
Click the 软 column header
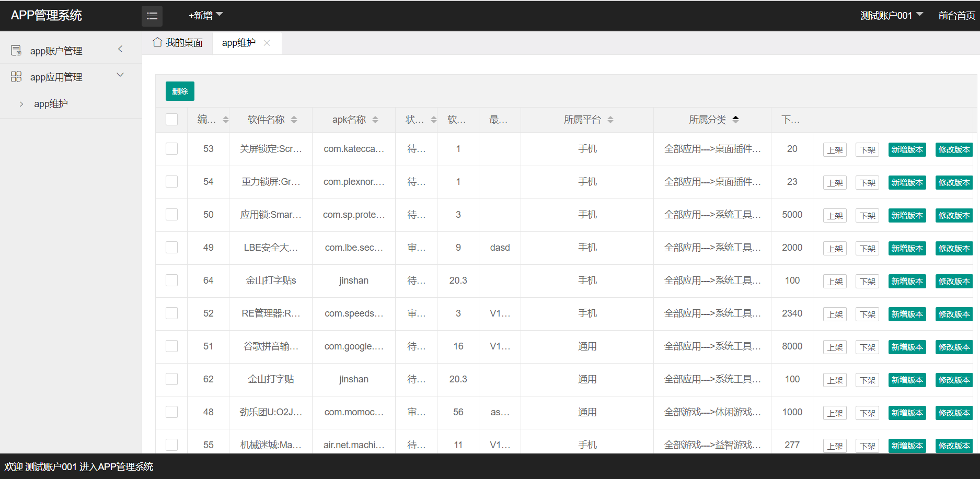click(458, 120)
